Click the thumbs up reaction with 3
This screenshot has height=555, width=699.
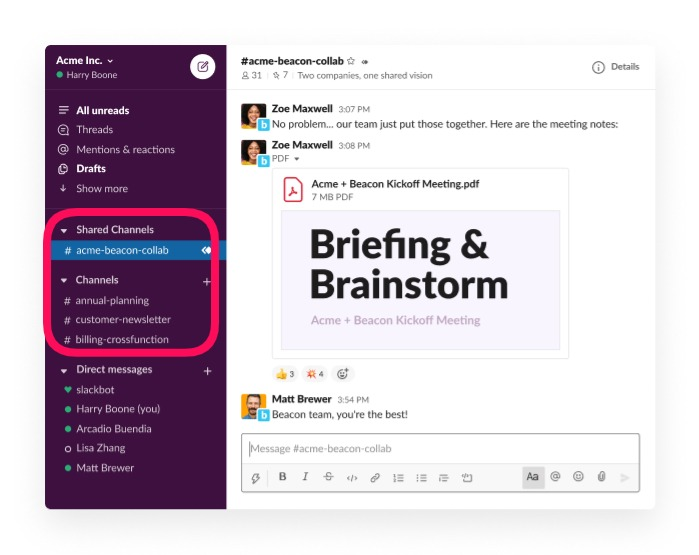click(x=285, y=374)
